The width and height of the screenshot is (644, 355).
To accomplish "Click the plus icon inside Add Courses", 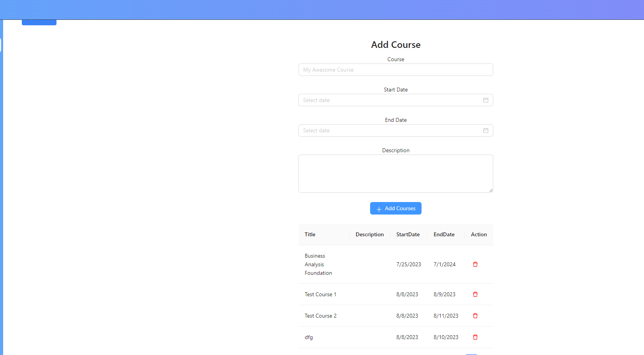I will [x=379, y=208].
